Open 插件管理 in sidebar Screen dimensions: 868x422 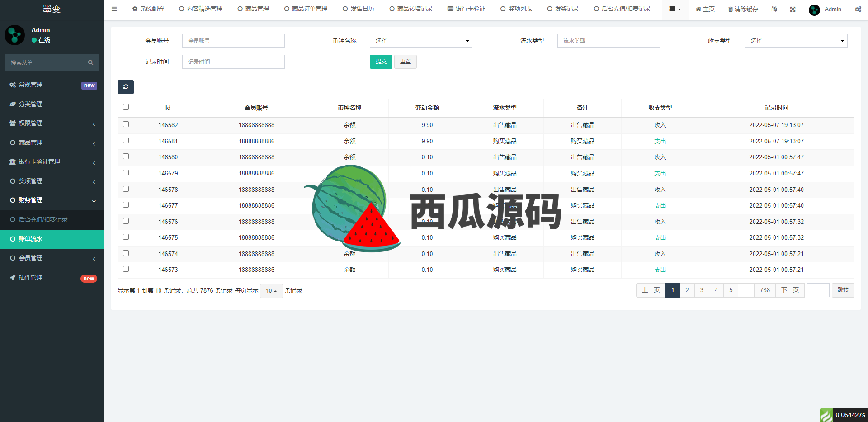[x=52, y=277]
